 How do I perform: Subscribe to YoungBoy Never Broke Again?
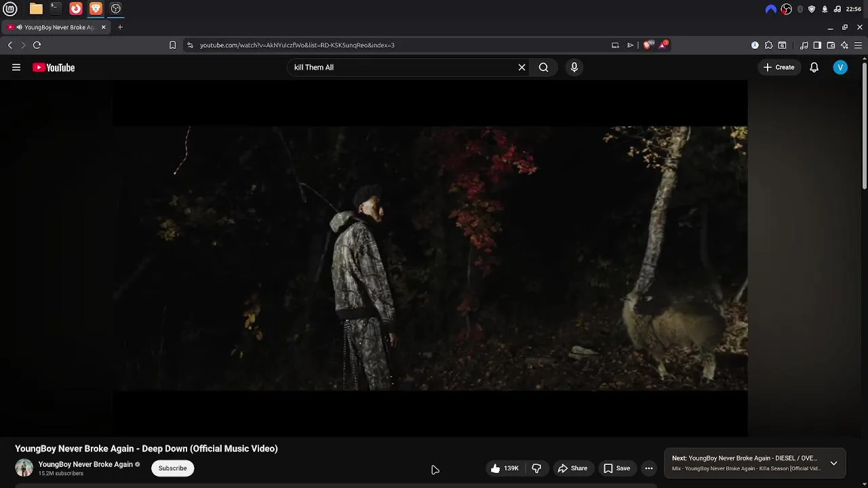pos(173,468)
